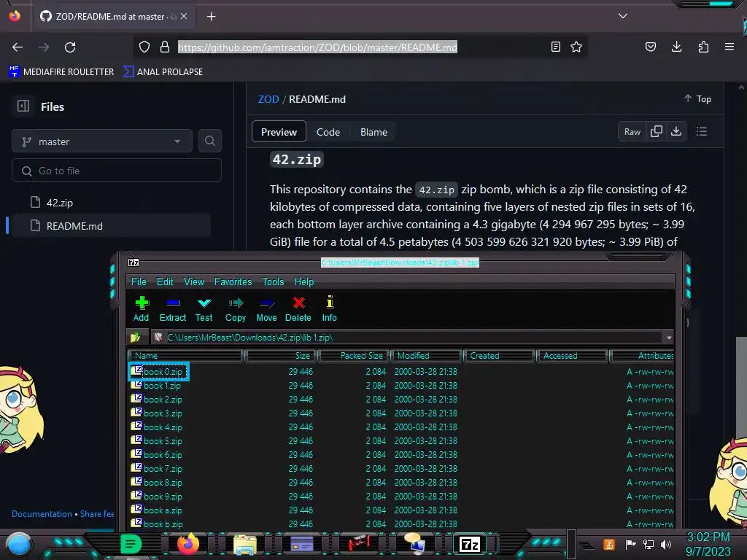The image size is (747, 560).
Task: Click the 7-Zip Add toolbar icon
Action: click(x=142, y=303)
